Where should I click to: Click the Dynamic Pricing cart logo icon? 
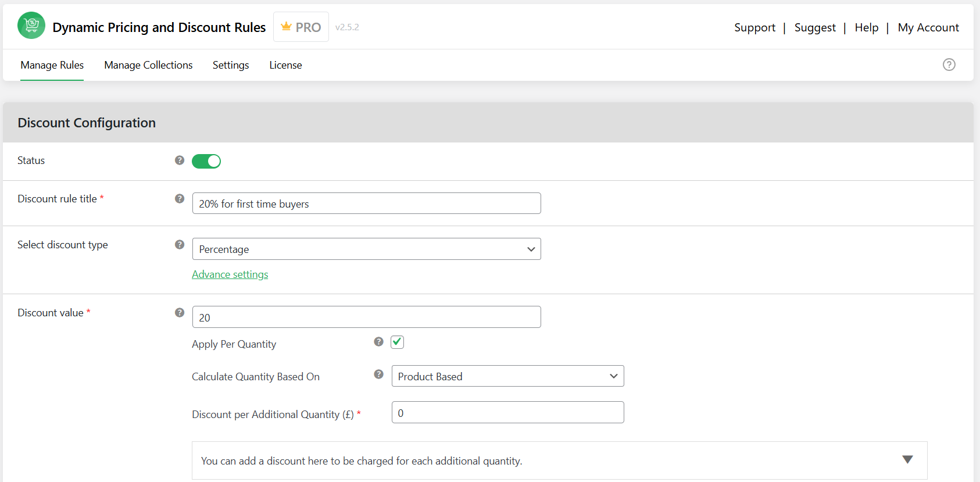click(x=31, y=26)
